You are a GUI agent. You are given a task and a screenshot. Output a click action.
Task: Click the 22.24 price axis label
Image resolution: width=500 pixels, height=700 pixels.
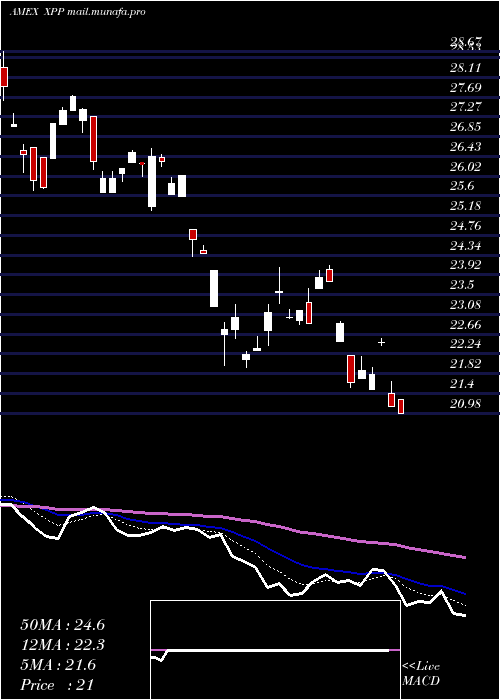point(466,344)
